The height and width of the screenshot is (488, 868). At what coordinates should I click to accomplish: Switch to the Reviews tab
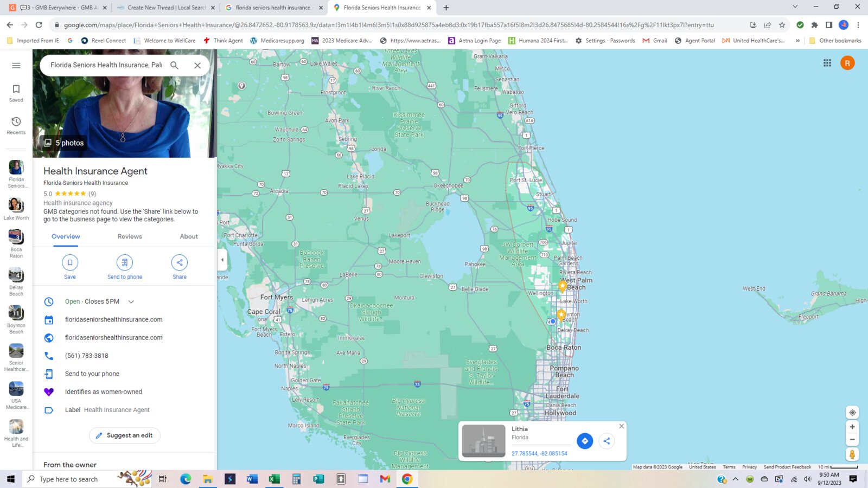pyautogui.click(x=130, y=236)
